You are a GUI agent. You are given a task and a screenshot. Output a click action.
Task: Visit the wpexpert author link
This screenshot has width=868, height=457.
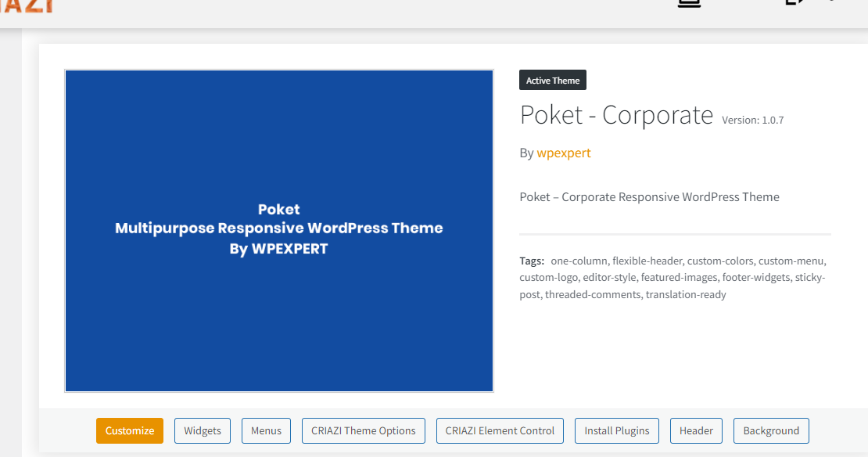[x=564, y=153]
